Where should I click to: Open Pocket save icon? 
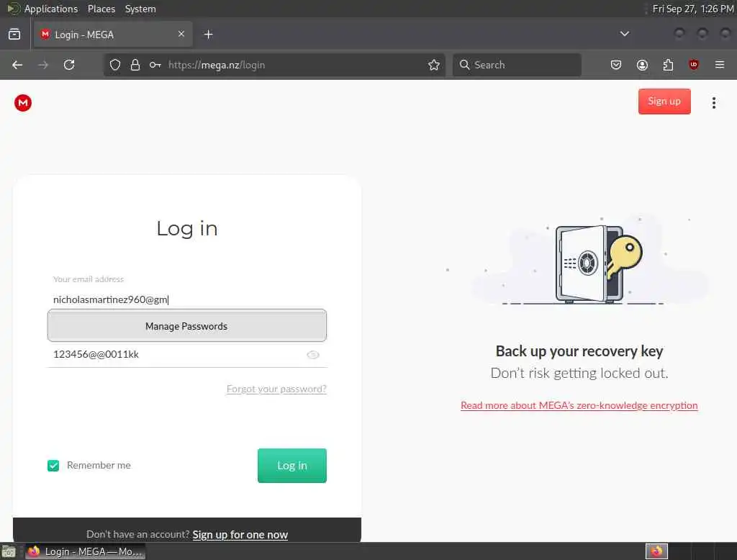click(616, 65)
